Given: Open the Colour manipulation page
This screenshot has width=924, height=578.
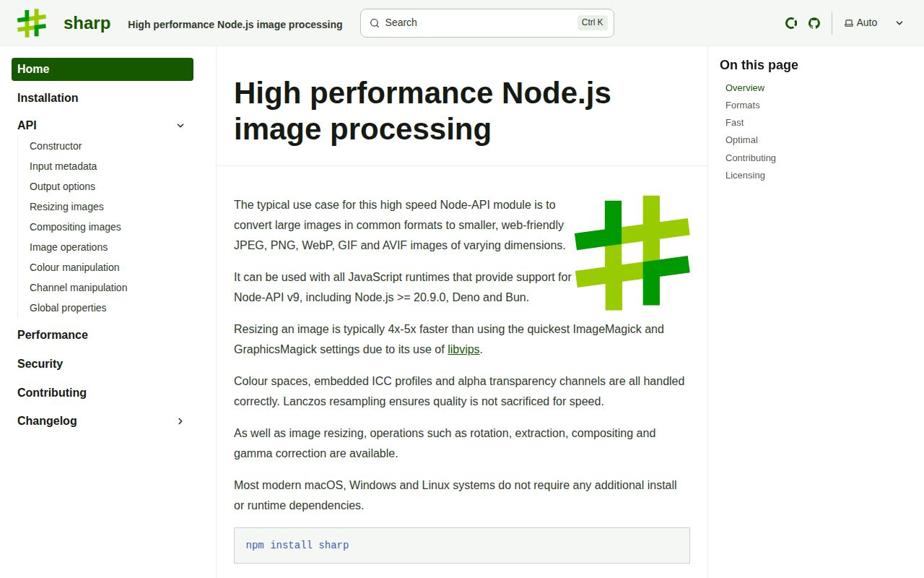Looking at the screenshot, I should click(x=74, y=267).
